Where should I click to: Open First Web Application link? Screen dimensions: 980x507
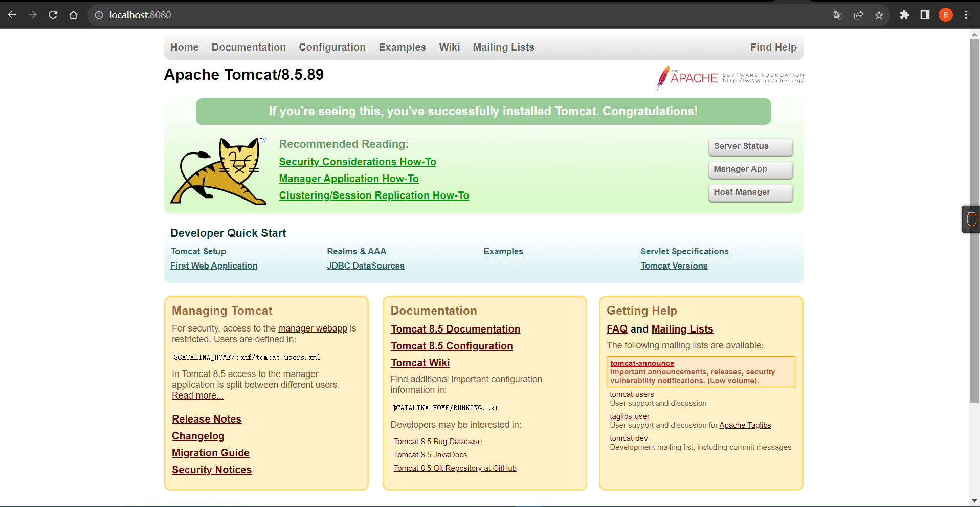(x=214, y=266)
